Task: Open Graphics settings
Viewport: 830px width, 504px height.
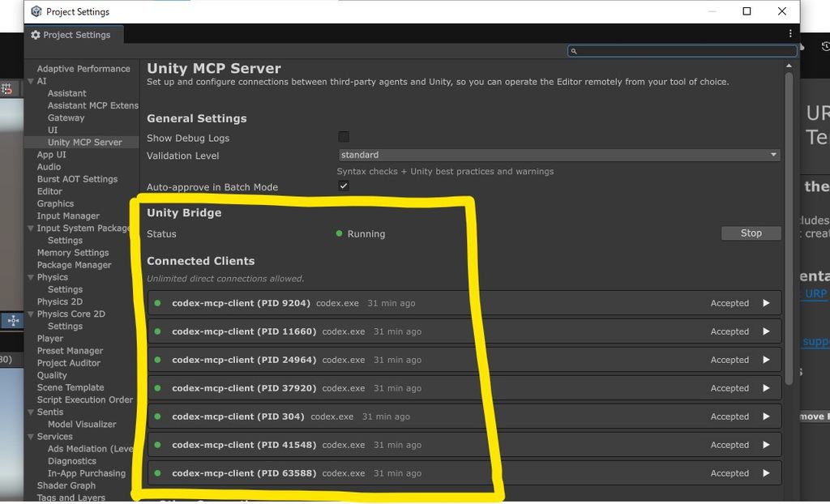Action: click(55, 203)
